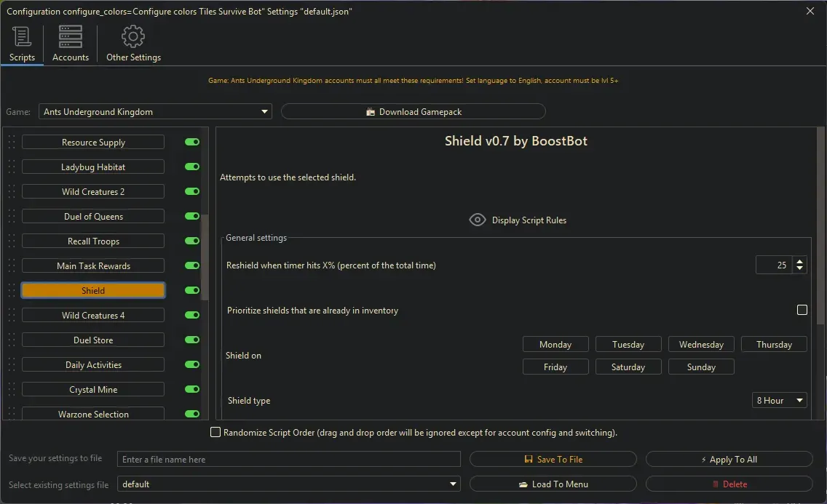Click drag handle beside Daily Activities script
The height and width of the screenshot is (504, 827).
point(11,365)
